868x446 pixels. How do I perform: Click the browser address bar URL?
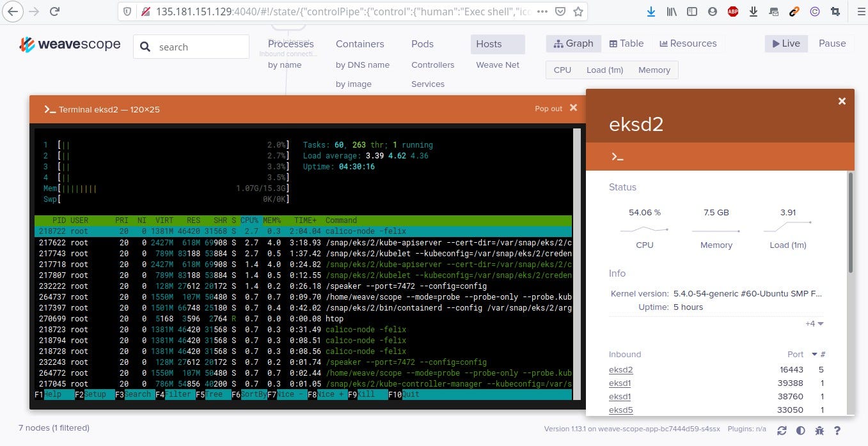[342, 12]
